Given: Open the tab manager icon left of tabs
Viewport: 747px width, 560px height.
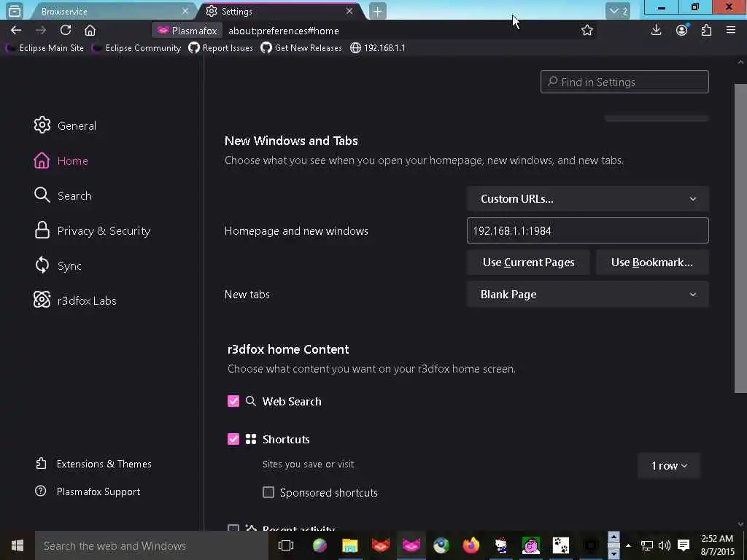Looking at the screenshot, I should tap(15, 10).
